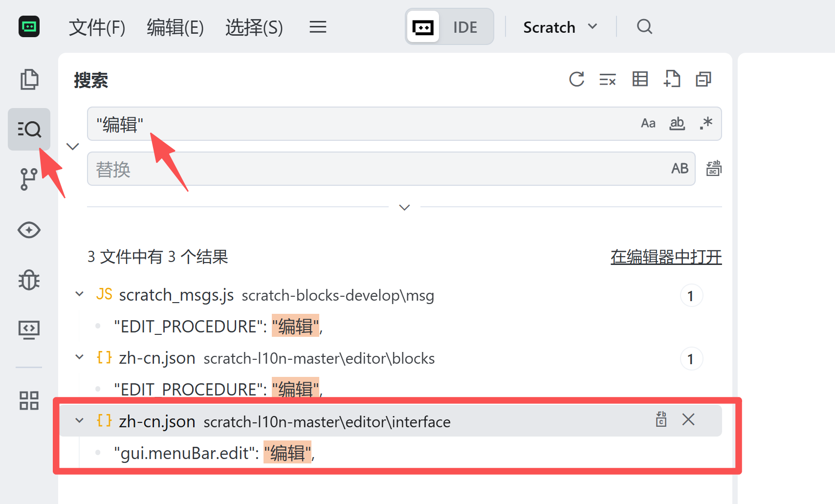
Task: Collapse the interface zh-cn.json result group
Action: [x=79, y=420]
